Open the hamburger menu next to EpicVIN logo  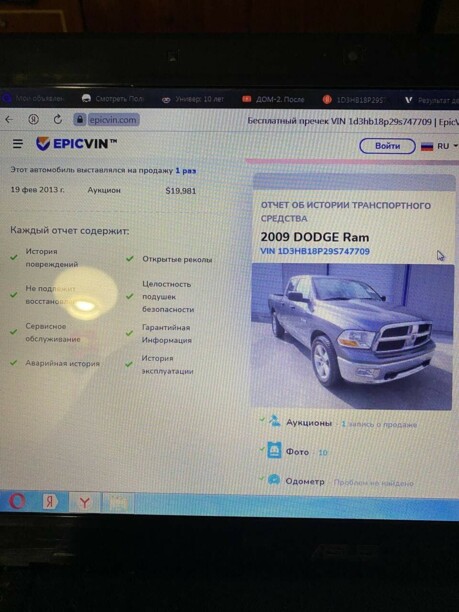tap(18, 144)
